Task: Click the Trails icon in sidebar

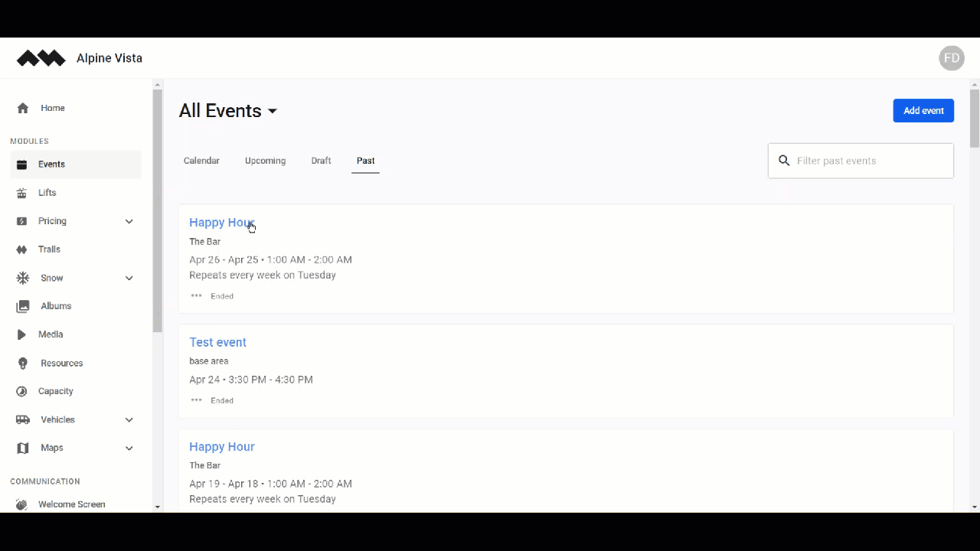Action: [22, 249]
